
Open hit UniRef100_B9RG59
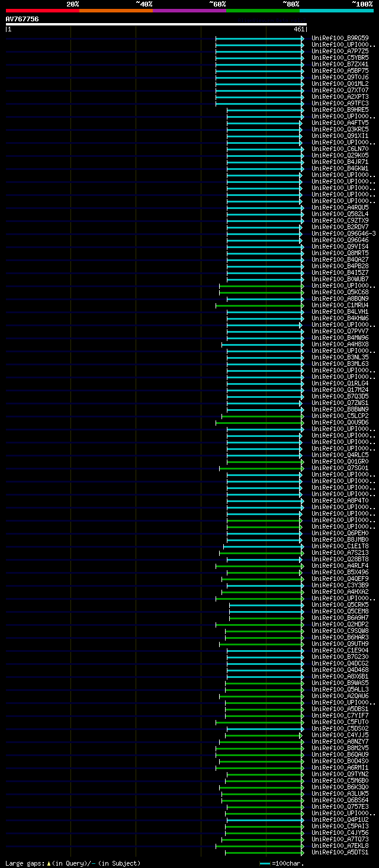click(x=339, y=38)
